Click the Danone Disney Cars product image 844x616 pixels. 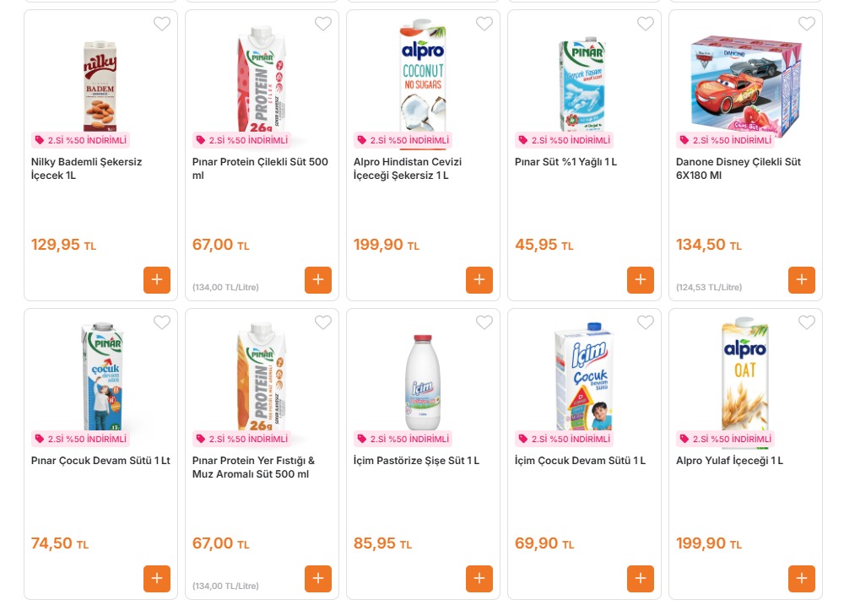coord(745,84)
